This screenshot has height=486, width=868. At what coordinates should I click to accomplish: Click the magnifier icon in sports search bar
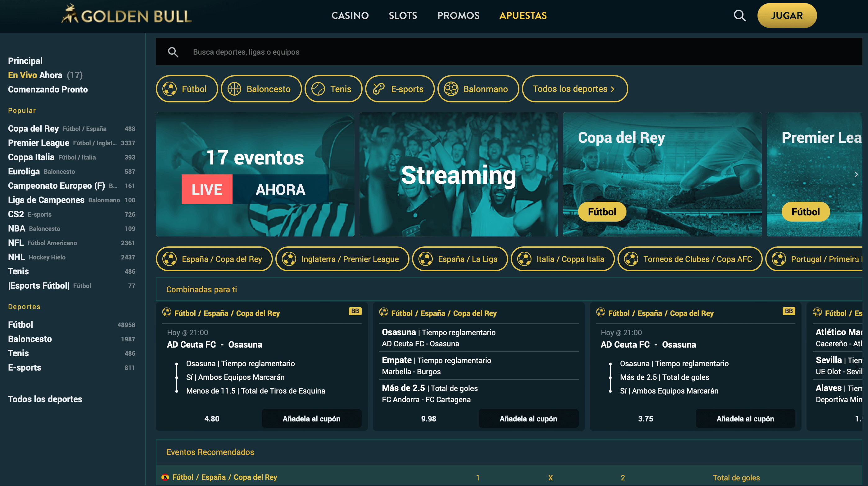tap(173, 52)
